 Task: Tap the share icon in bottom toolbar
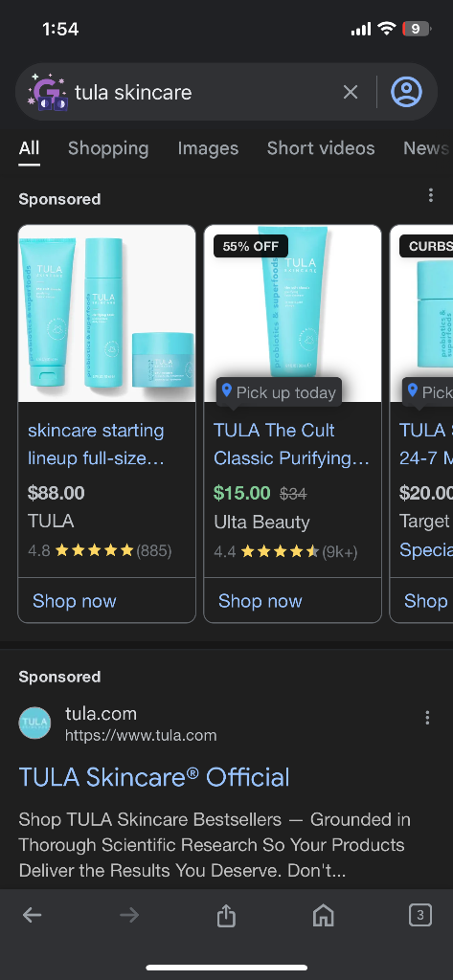pos(226,916)
